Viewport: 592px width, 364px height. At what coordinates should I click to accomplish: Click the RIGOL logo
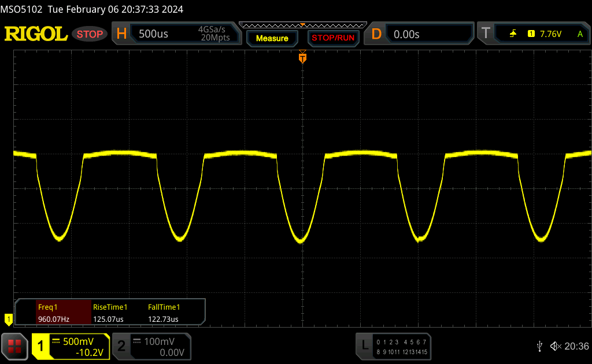pos(36,34)
